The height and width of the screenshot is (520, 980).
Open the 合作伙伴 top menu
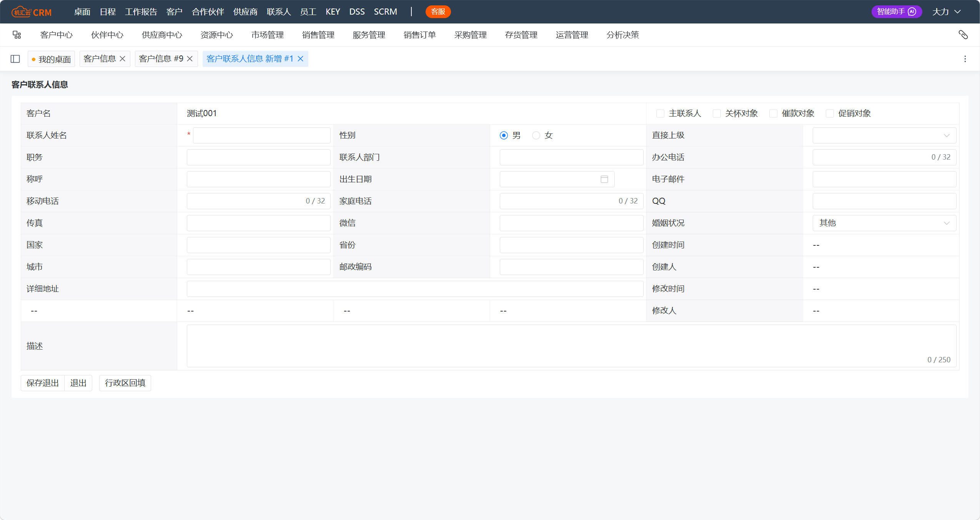click(x=208, y=12)
